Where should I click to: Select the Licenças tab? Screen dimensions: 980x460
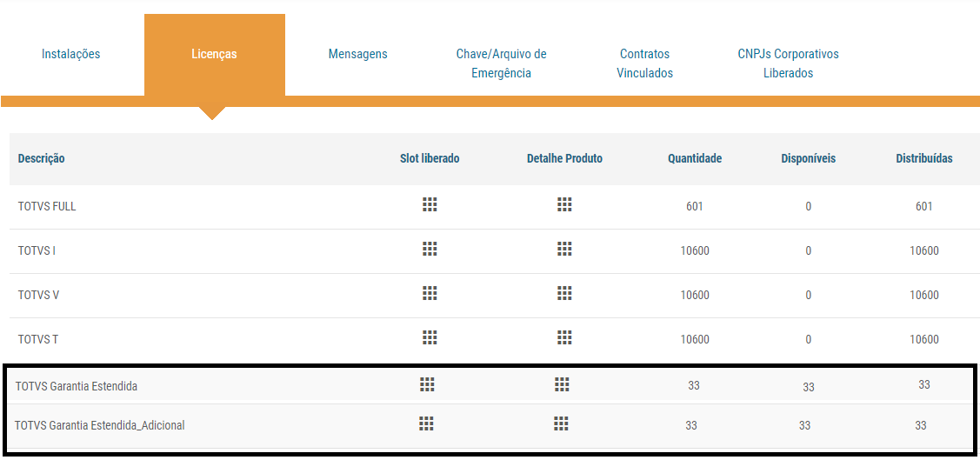214,54
